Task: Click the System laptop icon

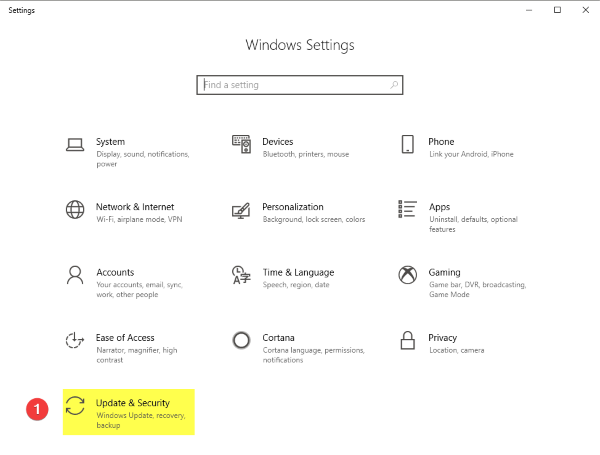Action: (x=75, y=145)
